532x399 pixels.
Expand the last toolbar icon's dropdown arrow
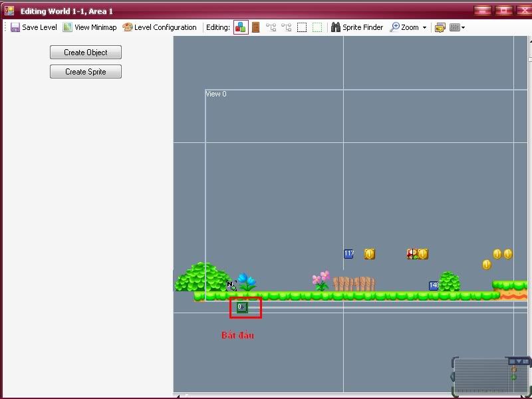tap(463, 28)
